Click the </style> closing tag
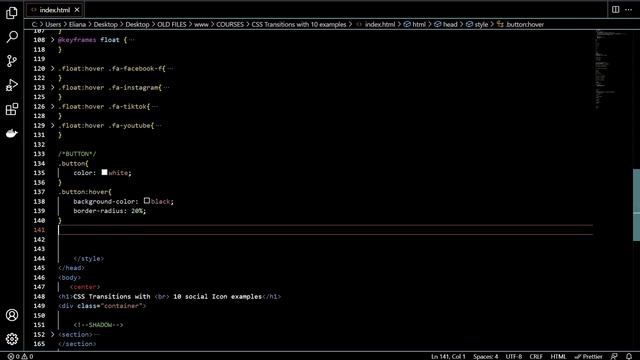The width and height of the screenshot is (640, 360). point(89,258)
